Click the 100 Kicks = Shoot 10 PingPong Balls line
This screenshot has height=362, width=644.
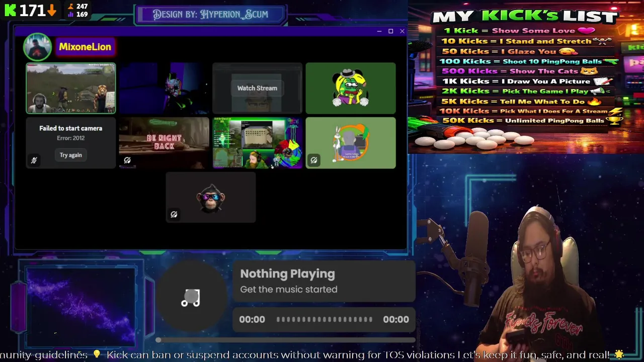(529, 61)
